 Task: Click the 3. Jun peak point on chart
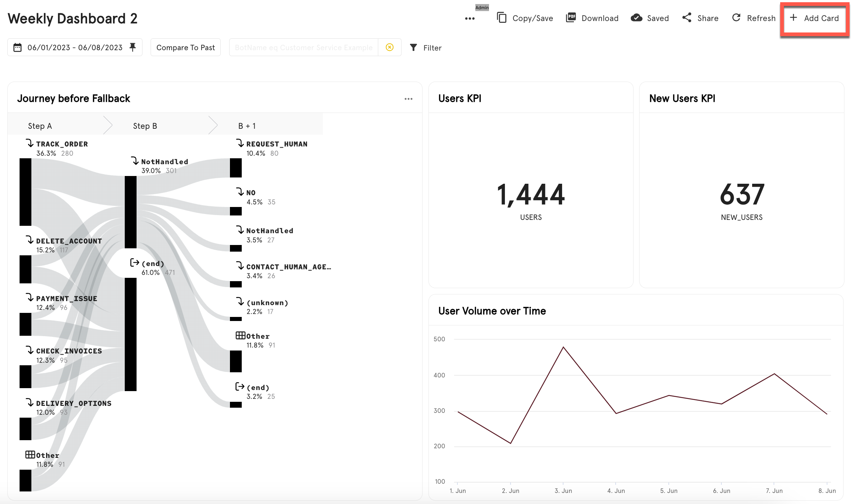tap(563, 347)
